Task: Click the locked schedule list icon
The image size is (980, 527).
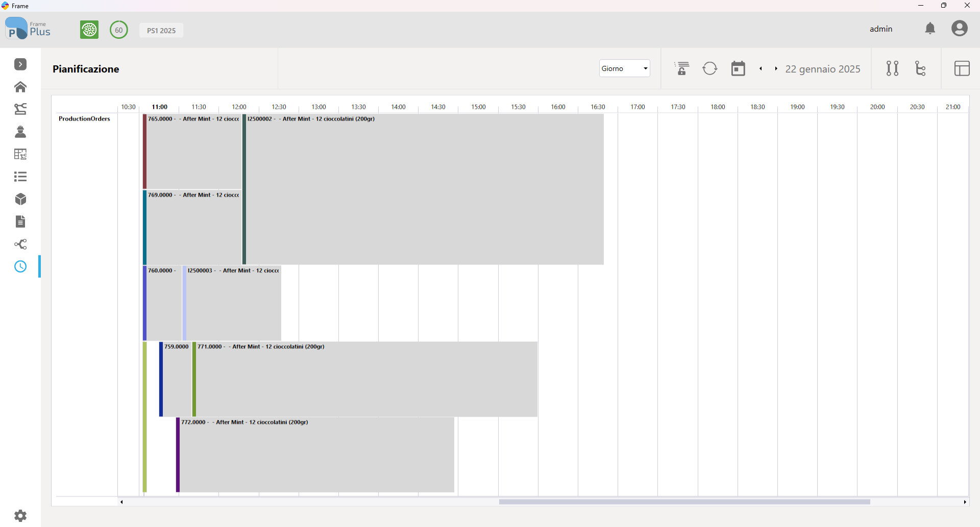Action: [682, 68]
